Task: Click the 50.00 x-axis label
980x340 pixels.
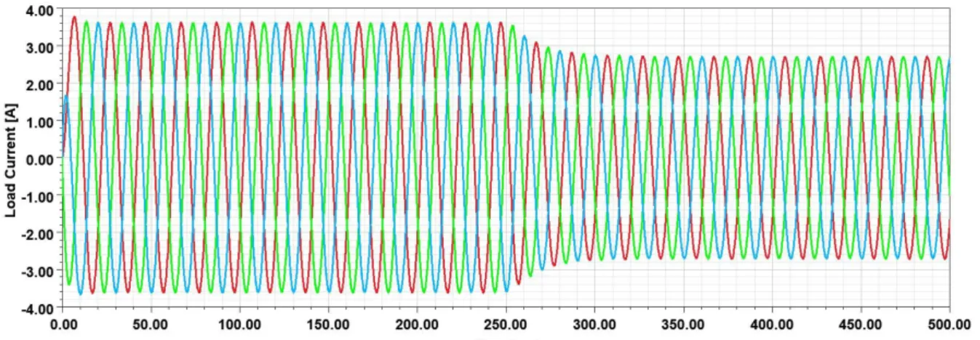Action: point(151,323)
